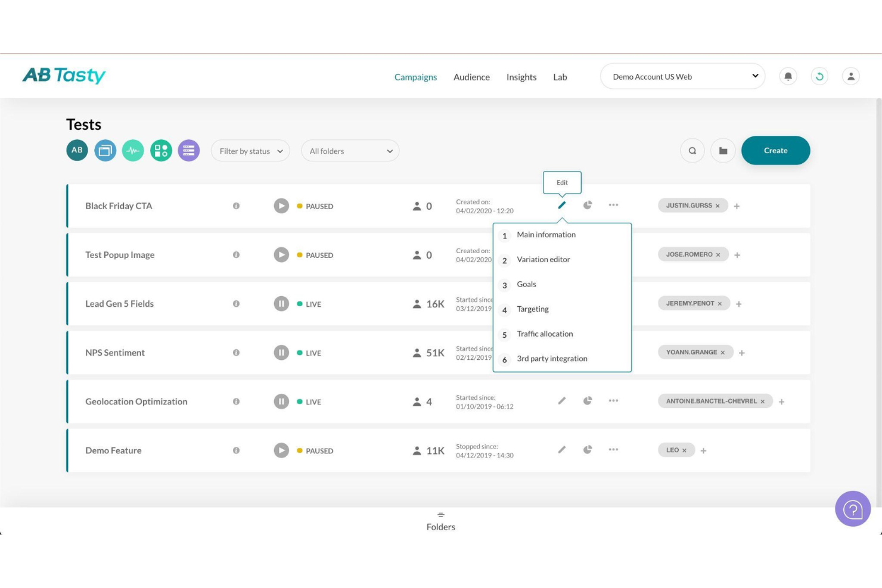This screenshot has width=882, height=588.
Task: Open the folder management icon near Create
Action: point(723,150)
